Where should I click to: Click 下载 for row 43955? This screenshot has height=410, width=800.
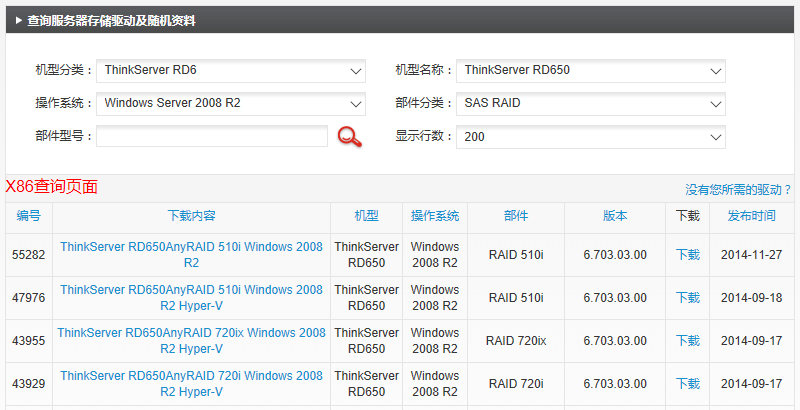click(687, 340)
